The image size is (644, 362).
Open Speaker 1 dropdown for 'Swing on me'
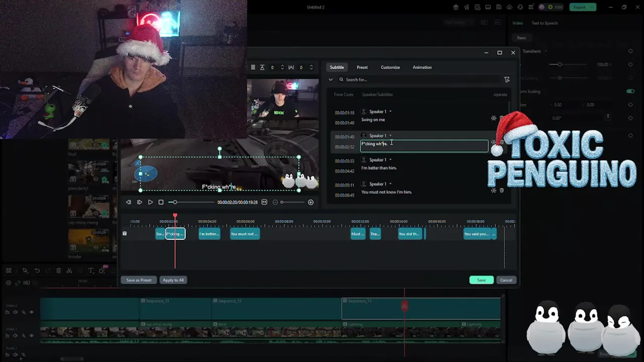[390, 112]
